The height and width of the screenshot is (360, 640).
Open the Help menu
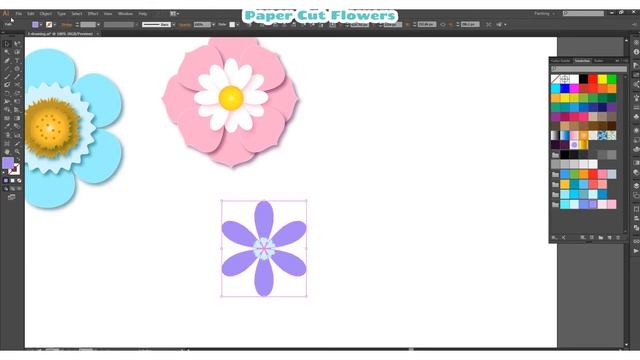[x=142, y=13]
